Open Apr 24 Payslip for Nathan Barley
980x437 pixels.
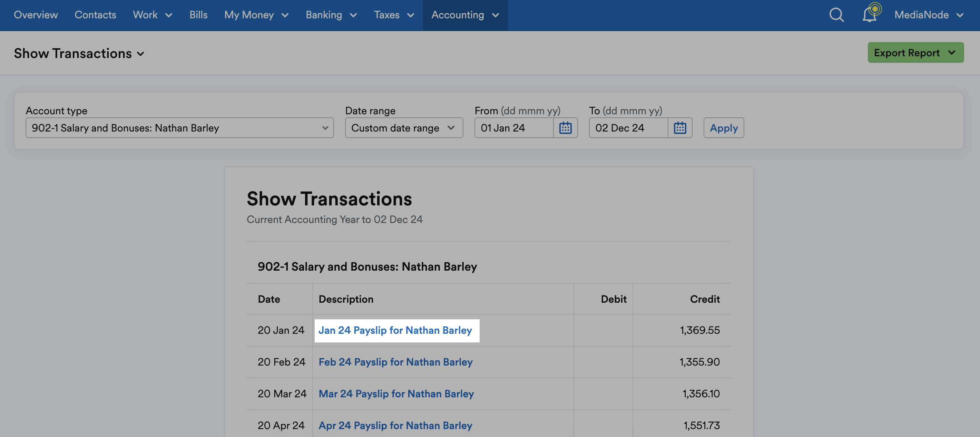395,425
